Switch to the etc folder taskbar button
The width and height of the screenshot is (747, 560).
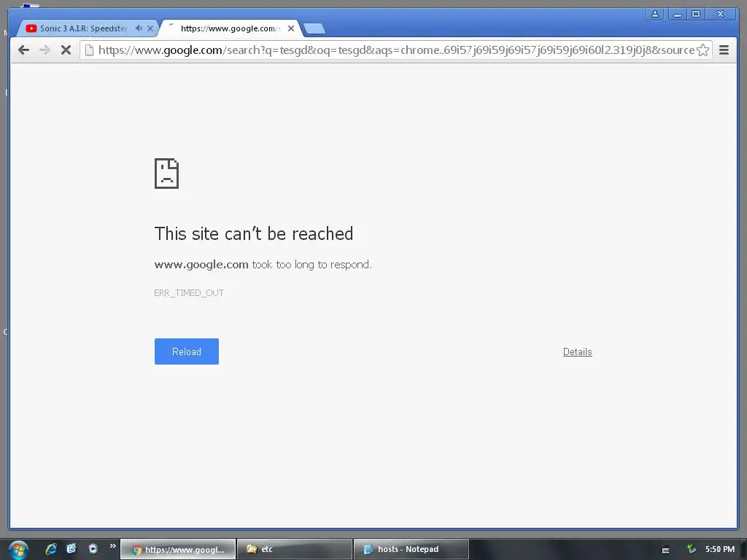(x=295, y=549)
